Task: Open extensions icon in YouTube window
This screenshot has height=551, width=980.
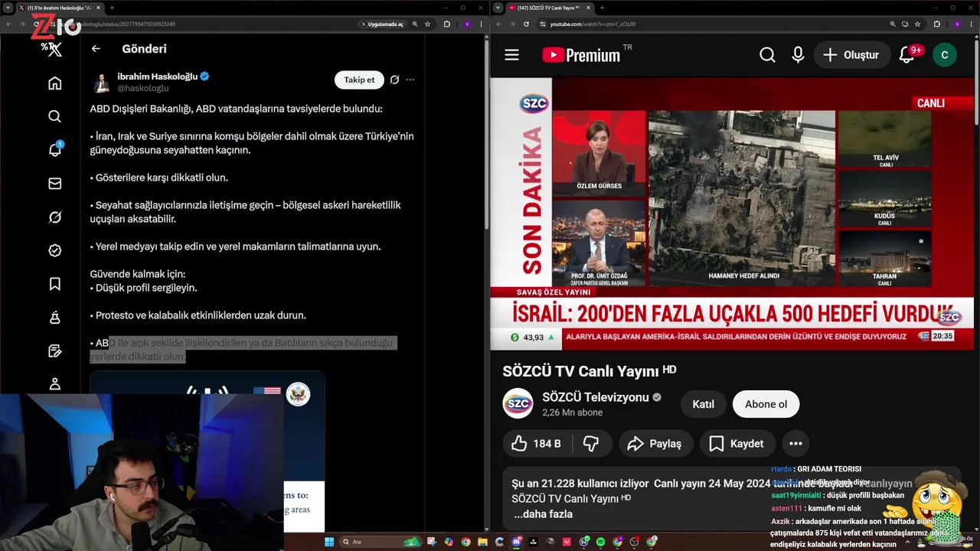Action: [936, 24]
